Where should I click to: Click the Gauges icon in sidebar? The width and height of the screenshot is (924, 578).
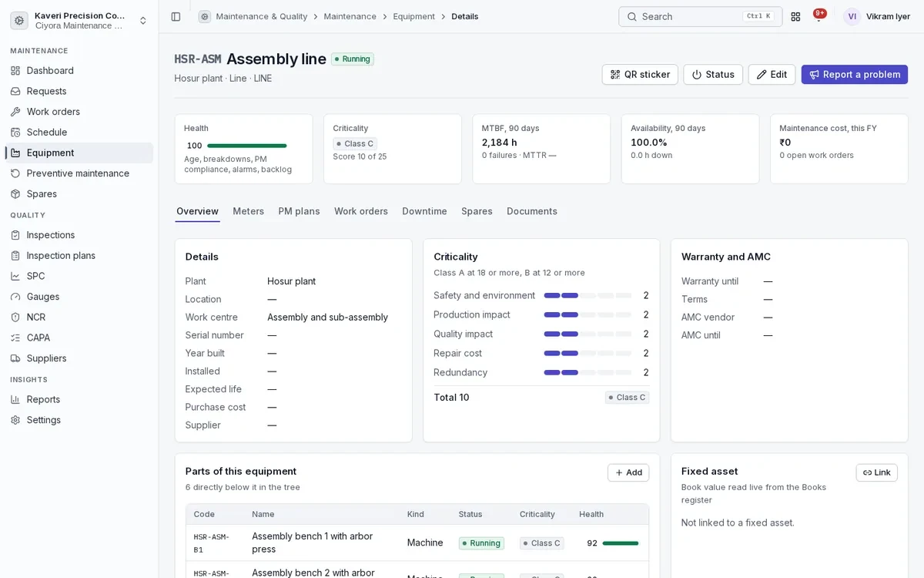click(x=15, y=297)
